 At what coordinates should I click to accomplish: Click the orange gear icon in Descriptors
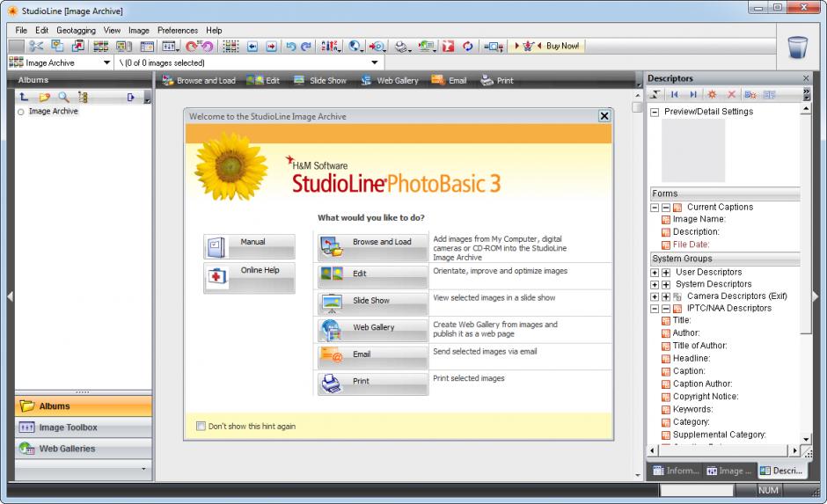[x=712, y=94]
